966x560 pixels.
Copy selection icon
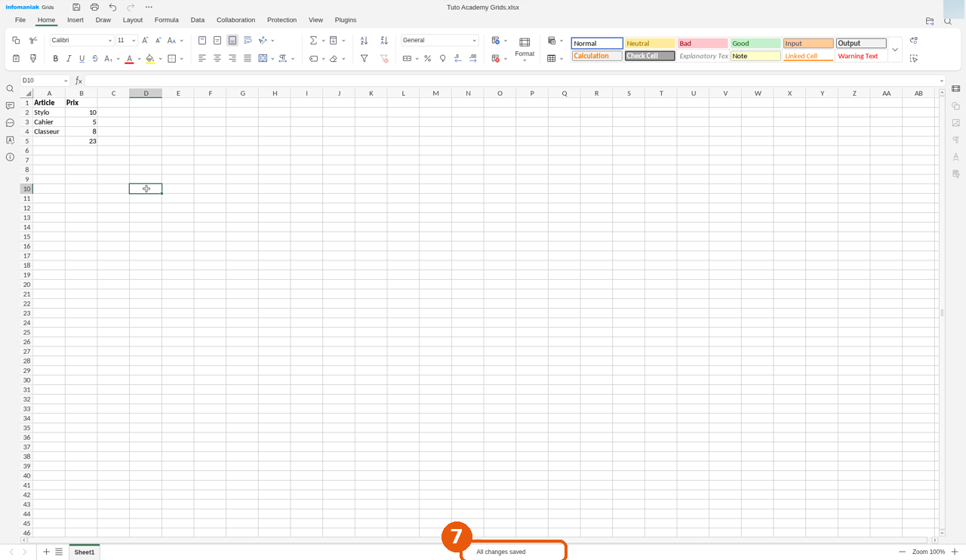[x=17, y=40]
